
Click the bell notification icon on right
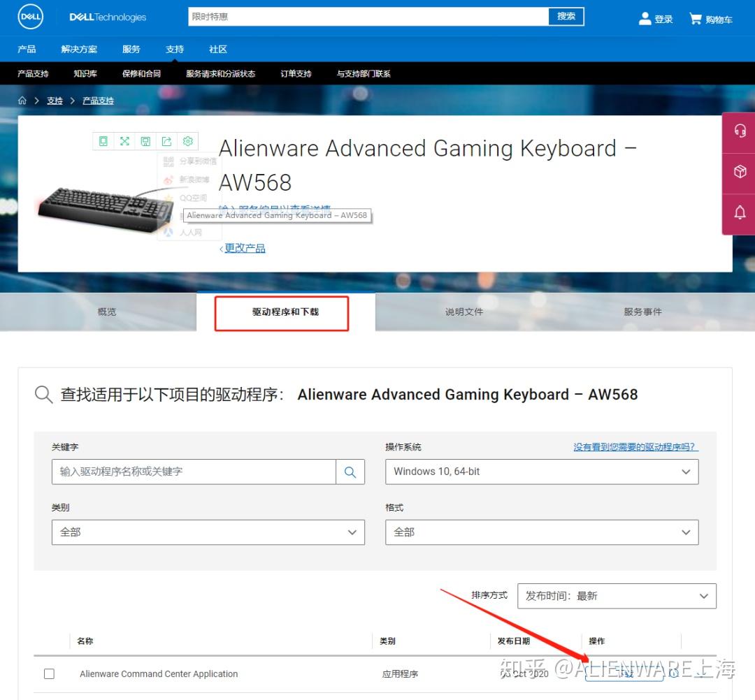coord(740,212)
